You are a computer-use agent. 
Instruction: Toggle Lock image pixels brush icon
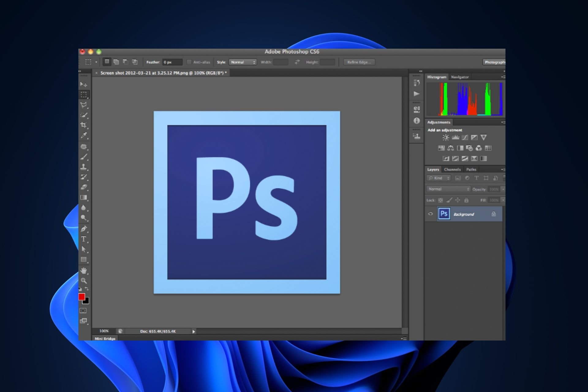pyautogui.click(x=449, y=200)
